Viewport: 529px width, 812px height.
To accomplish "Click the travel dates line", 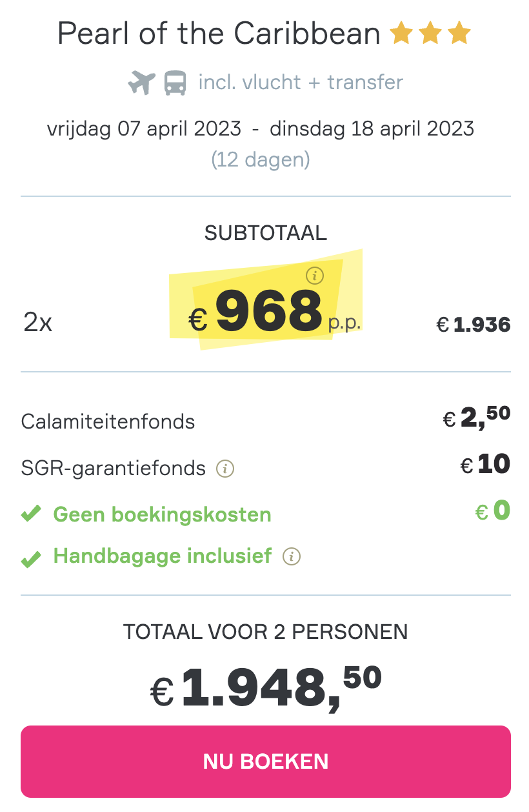I will click(x=261, y=128).
